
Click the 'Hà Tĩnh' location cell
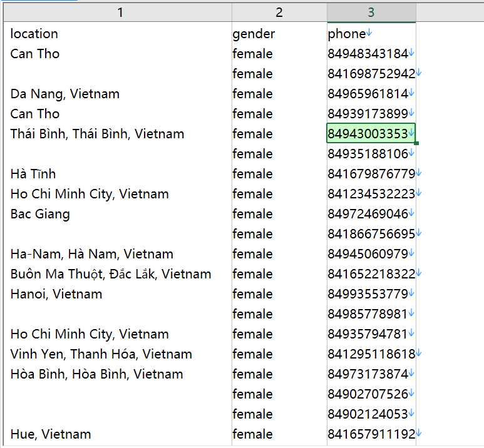coord(118,174)
